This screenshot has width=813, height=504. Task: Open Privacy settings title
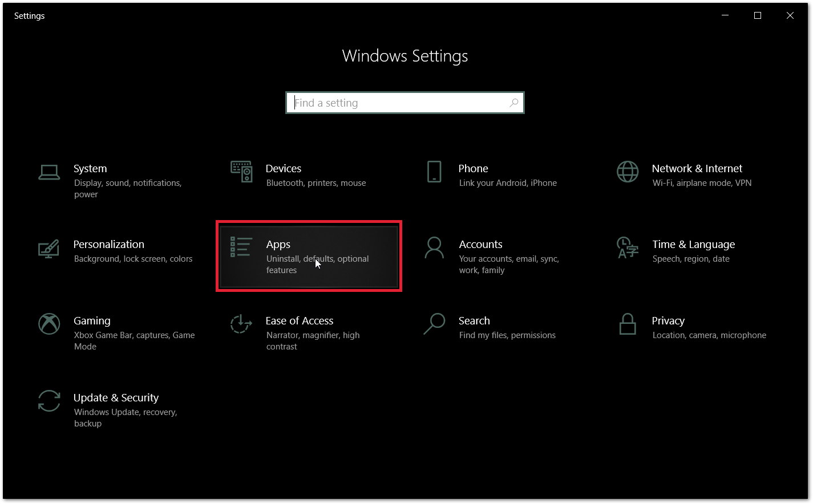tap(668, 321)
